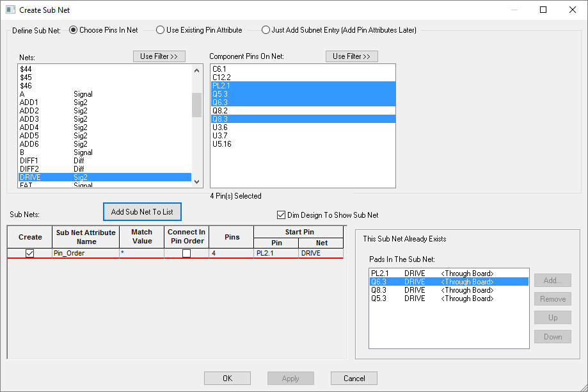588x392 pixels.
Task: Select the DIFF1 net in Nets list
Action: pos(29,161)
